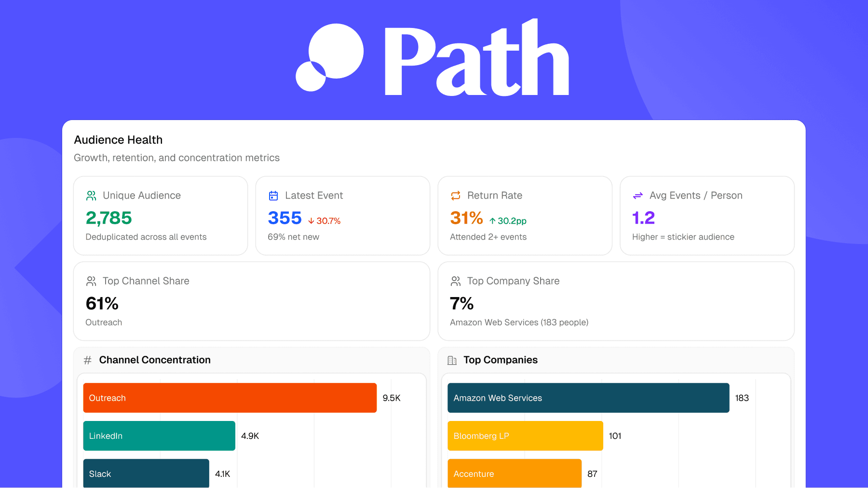Select the teal LinkedIn bar
The height and width of the screenshot is (488, 868).
click(159, 436)
